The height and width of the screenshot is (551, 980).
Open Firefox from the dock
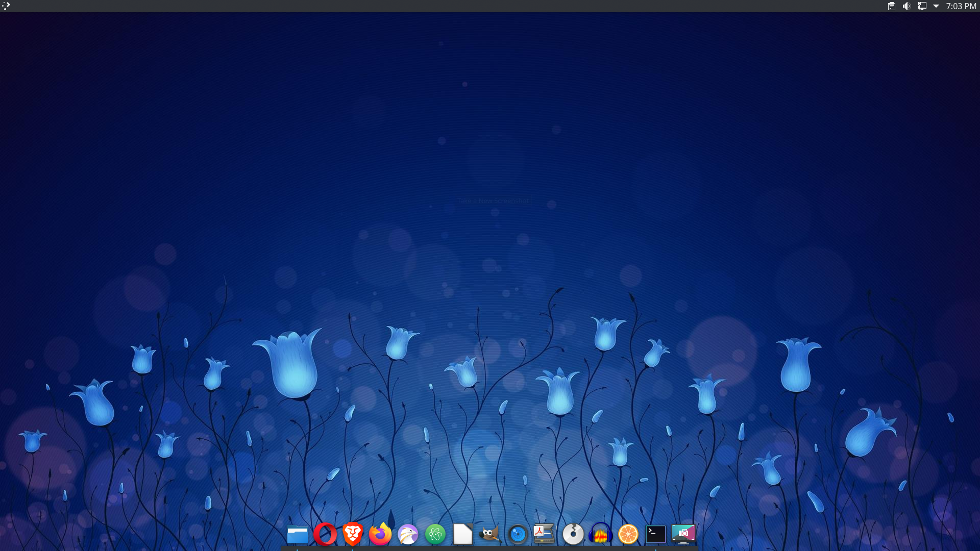pyautogui.click(x=380, y=534)
